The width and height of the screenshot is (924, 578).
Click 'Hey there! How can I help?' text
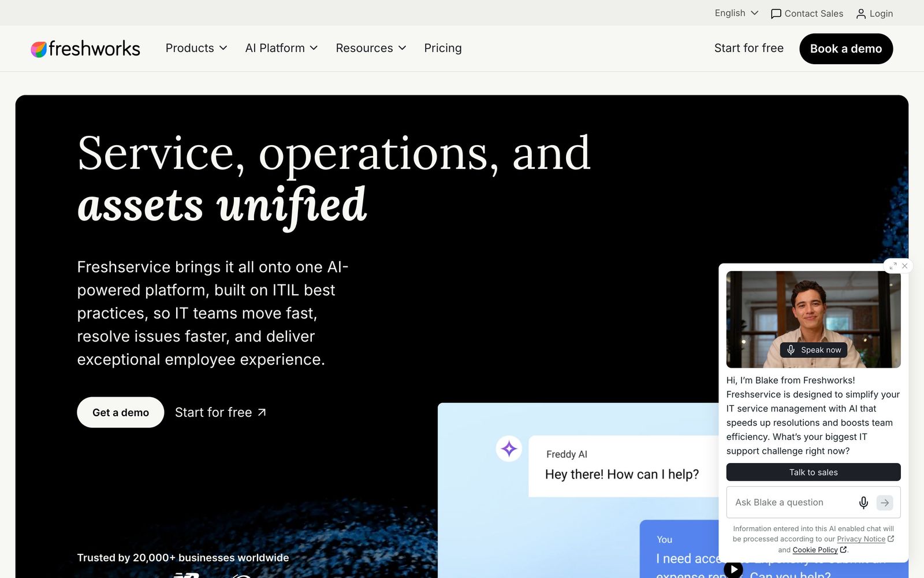click(622, 474)
